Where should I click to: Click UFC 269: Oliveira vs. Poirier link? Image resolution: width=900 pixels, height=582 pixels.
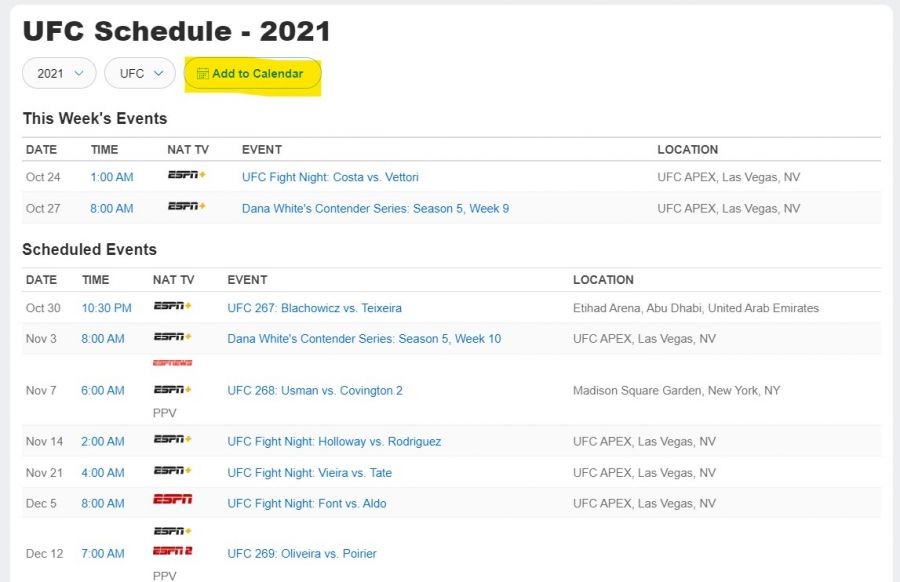click(x=302, y=553)
